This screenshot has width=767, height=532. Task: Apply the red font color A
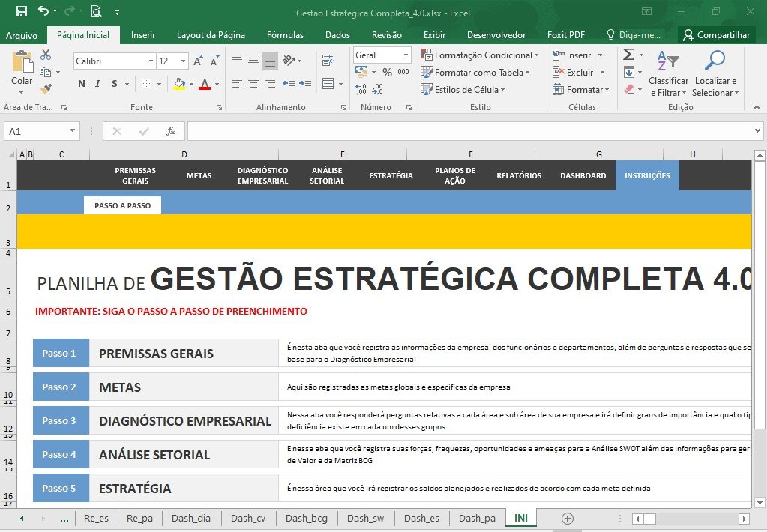[205, 84]
